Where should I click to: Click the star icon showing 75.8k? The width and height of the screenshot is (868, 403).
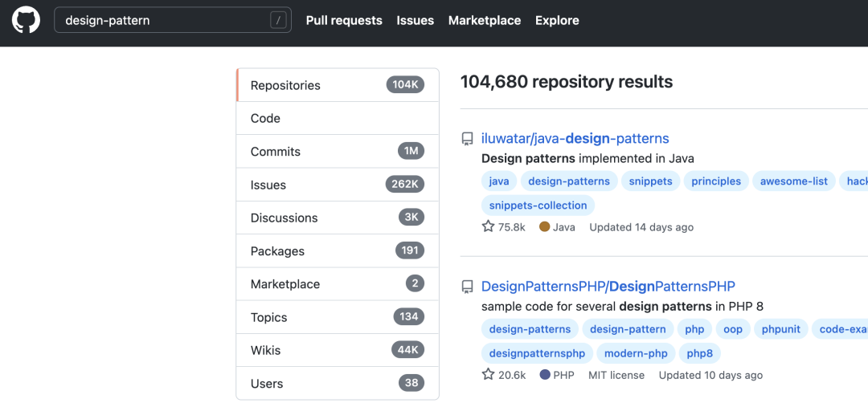click(x=488, y=227)
